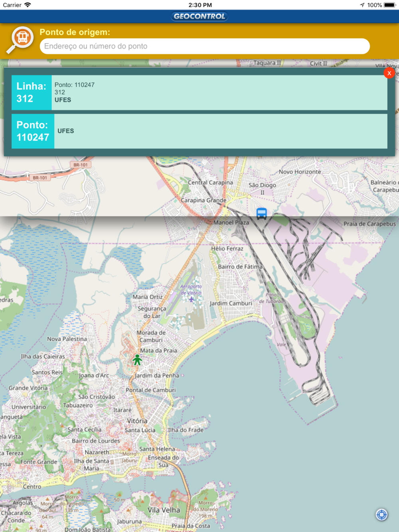Click 'São Cristóvão' map label
Viewport: 399px width, 532px height.
pos(97,397)
